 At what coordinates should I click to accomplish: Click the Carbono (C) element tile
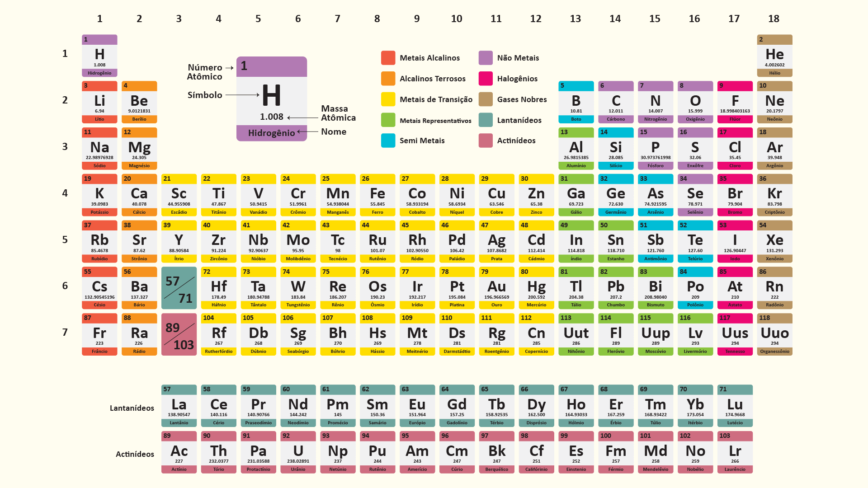pos(616,102)
